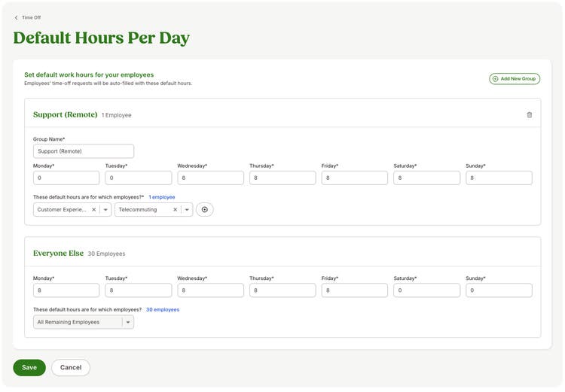Expand the Telecommuting dropdown arrow

[x=187, y=209]
